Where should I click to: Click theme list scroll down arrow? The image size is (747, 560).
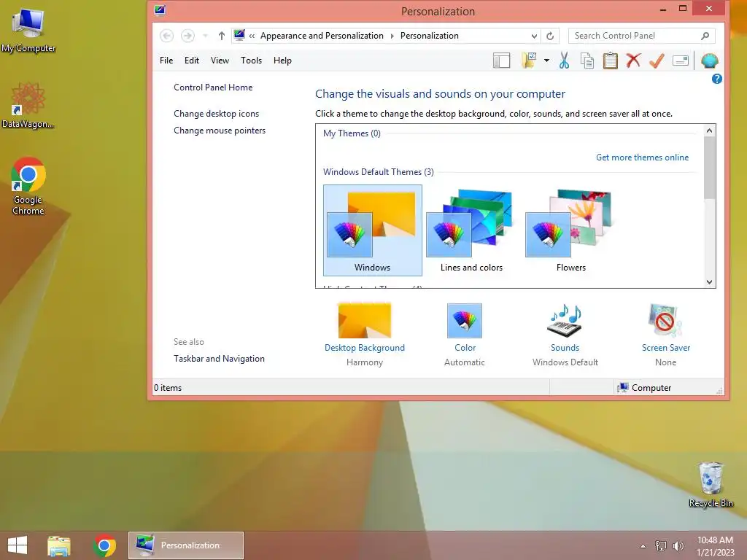(709, 282)
